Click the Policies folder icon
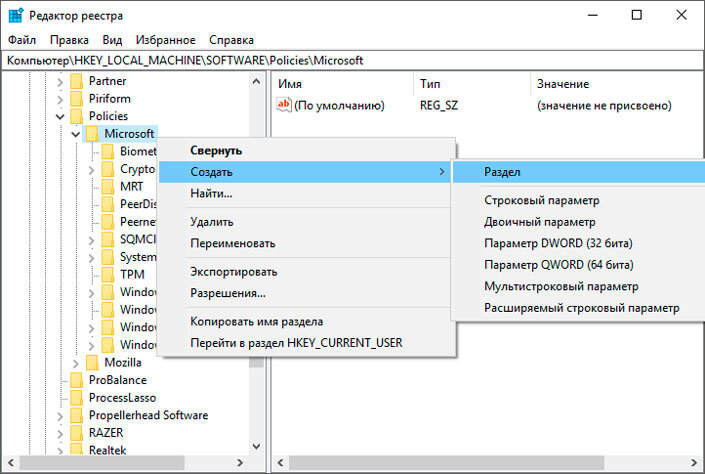Image resolution: width=705 pixels, height=474 pixels. click(x=77, y=116)
